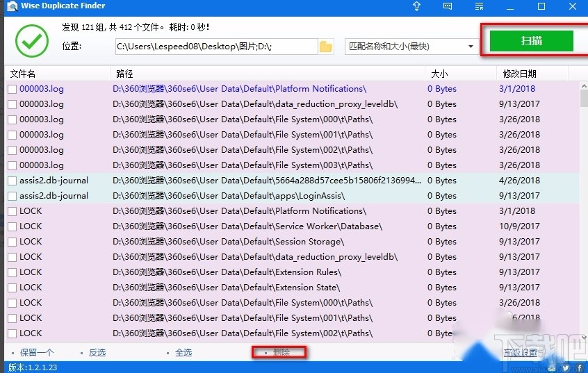The image size is (588, 373).
Task: Check assis2.db-journal dated 4/26/2018
Action: coord(13,181)
